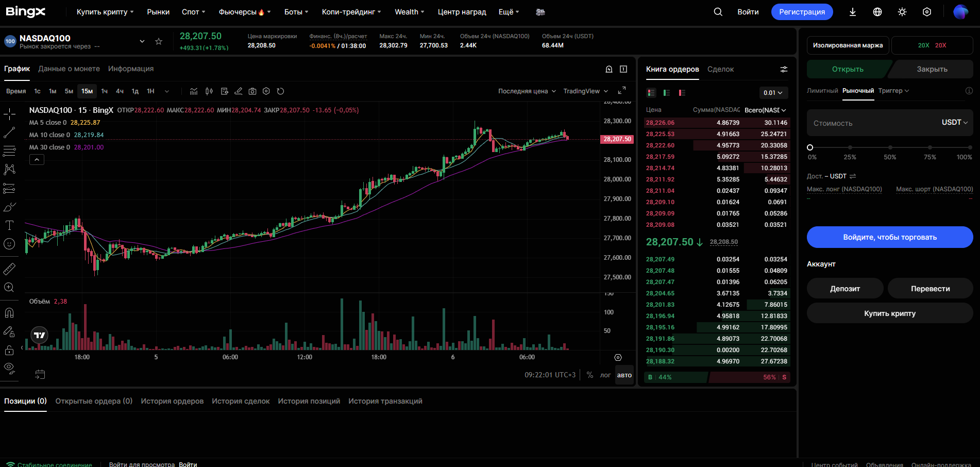Open the USDT currency unit dropdown

[955, 122]
